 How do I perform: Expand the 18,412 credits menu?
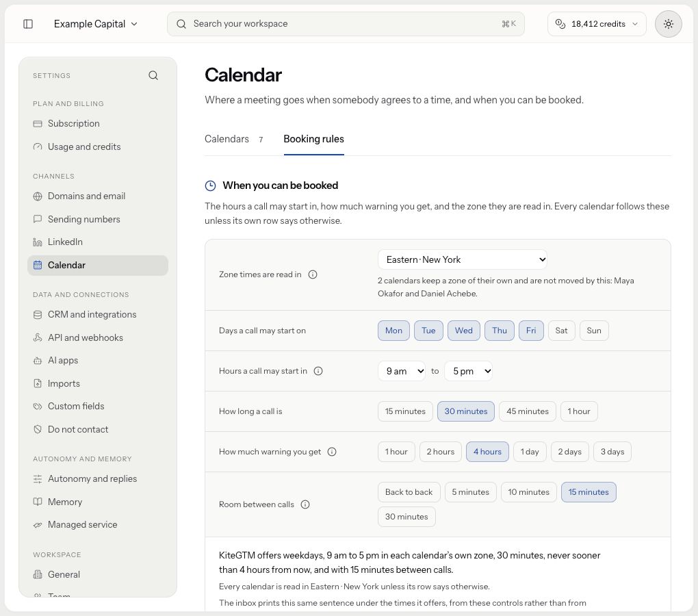click(x=597, y=24)
